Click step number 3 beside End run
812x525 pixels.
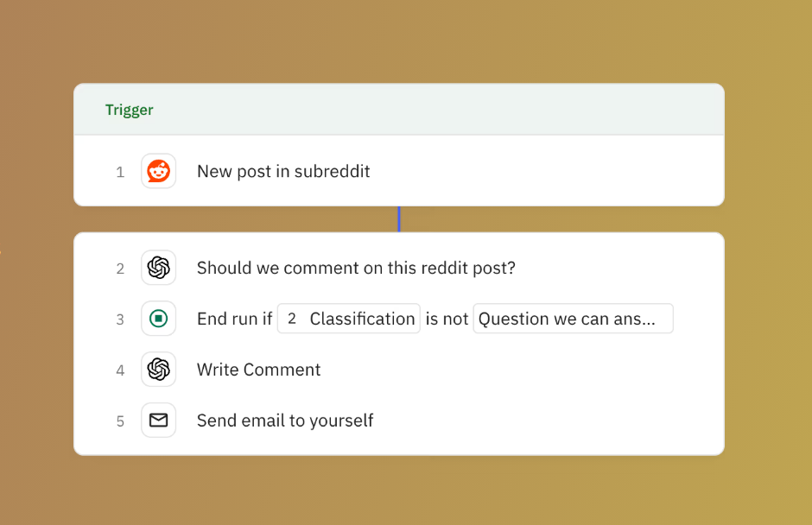[x=120, y=319]
